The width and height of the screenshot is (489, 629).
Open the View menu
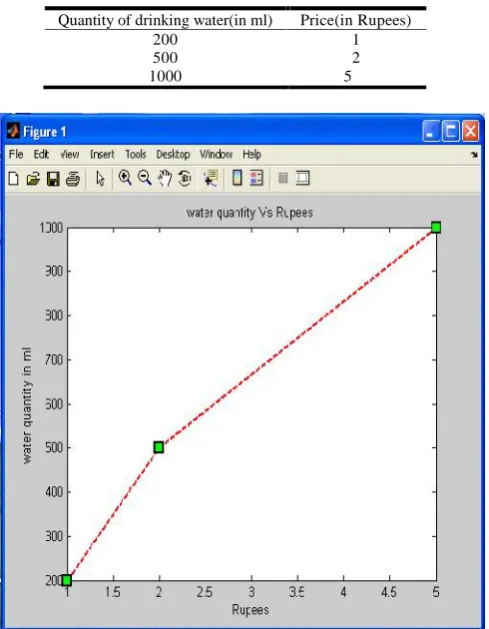tap(69, 154)
